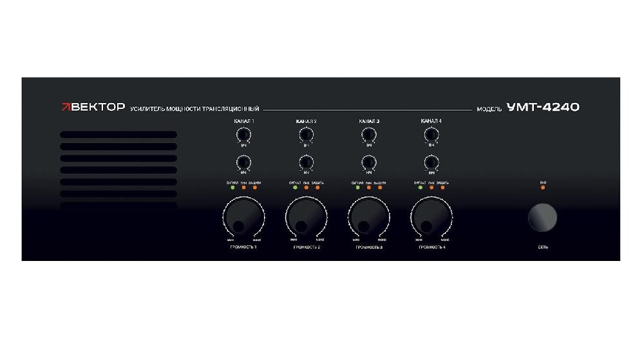The width and height of the screenshot is (644, 337).
Task: Click Канал 1 ВЧ treble knob
Action: 243,134
